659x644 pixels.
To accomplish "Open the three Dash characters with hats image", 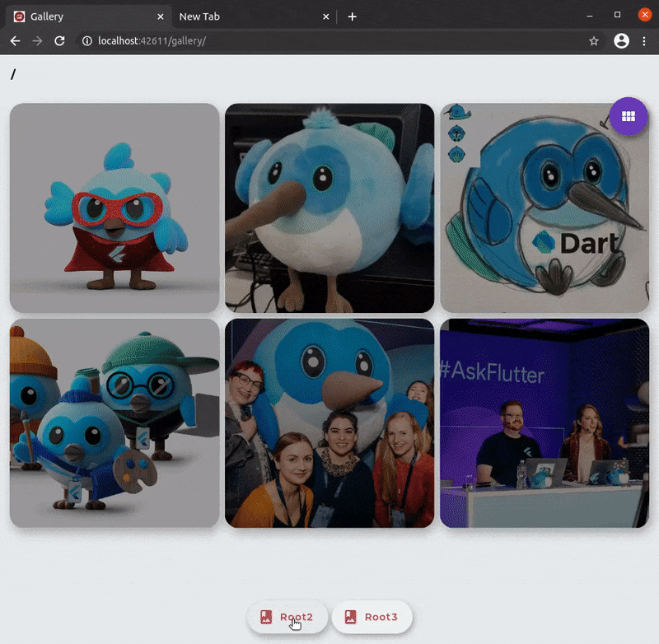I will [x=115, y=423].
